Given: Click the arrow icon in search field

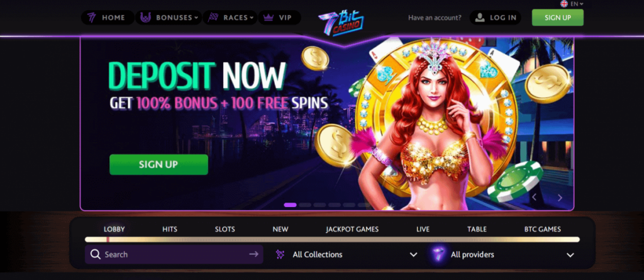Looking at the screenshot, I should coord(254,254).
